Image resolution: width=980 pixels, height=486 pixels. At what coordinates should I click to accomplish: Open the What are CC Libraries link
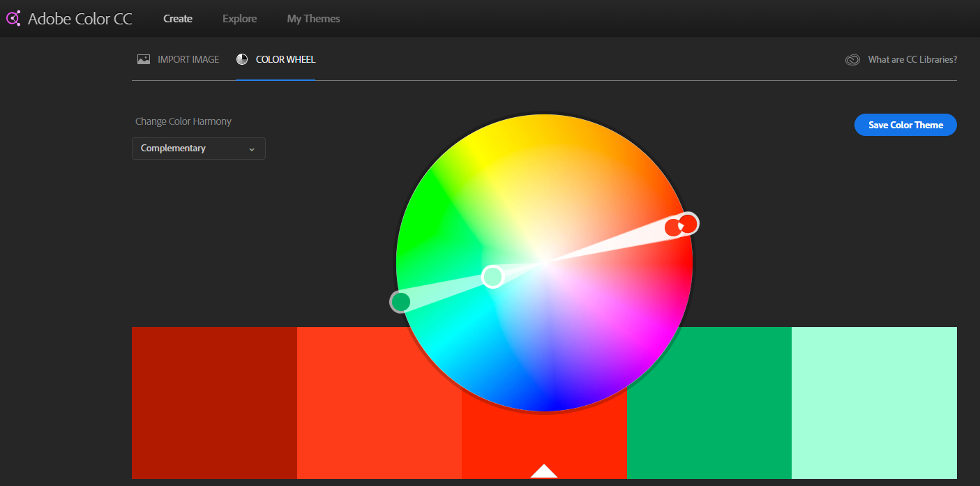912,60
